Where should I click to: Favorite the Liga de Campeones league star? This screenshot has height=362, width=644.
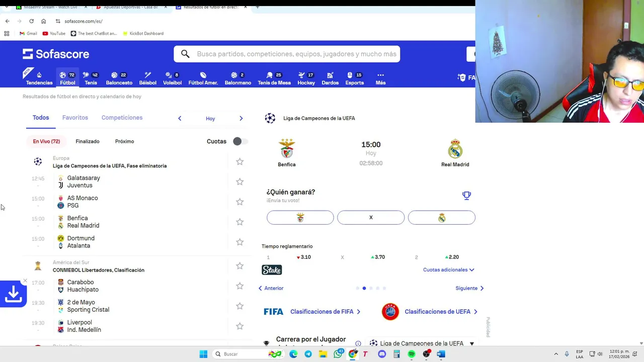tap(239, 161)
